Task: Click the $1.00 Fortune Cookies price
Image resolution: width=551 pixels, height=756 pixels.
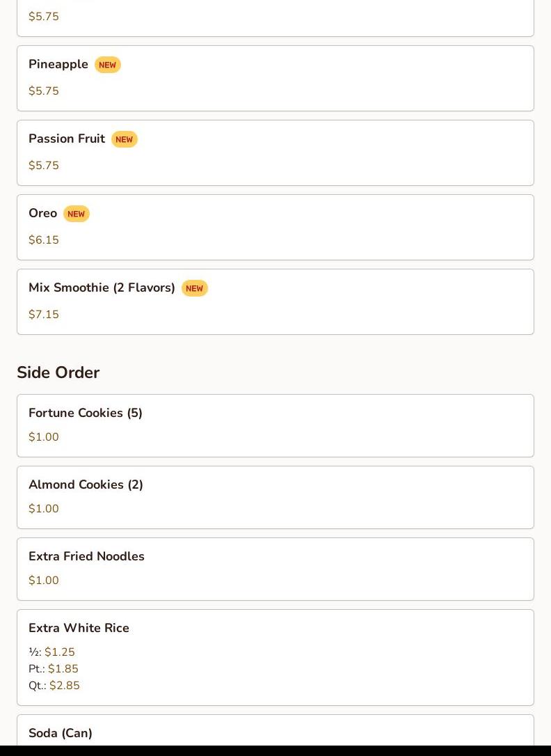Action: (44, 437)
